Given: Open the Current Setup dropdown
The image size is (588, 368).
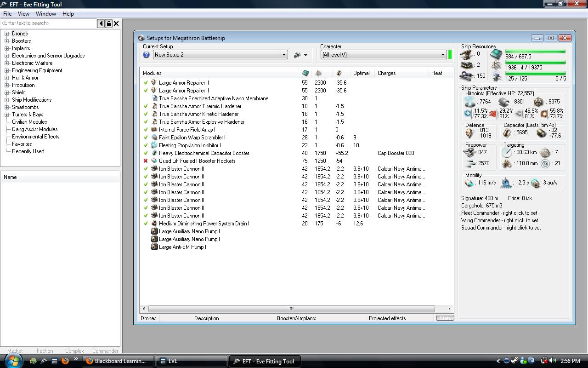Looking at the screenshot, I should pyautogui.click(x=284, y=55).
